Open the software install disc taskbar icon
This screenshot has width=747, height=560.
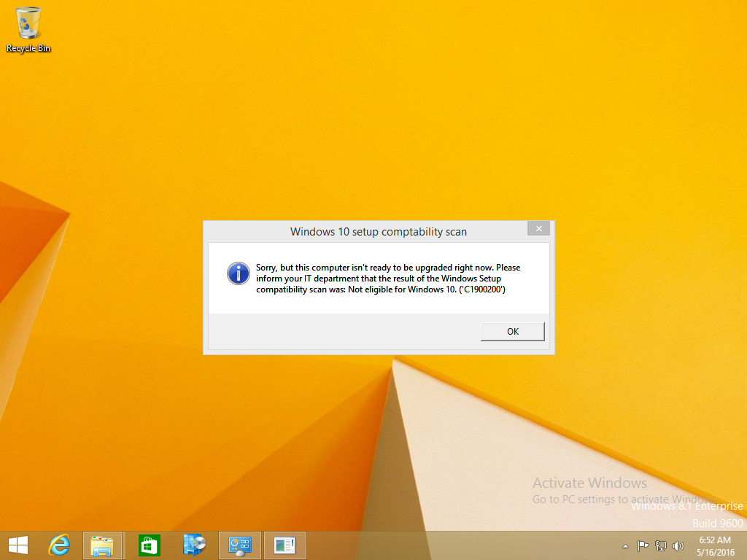point(194,545)
